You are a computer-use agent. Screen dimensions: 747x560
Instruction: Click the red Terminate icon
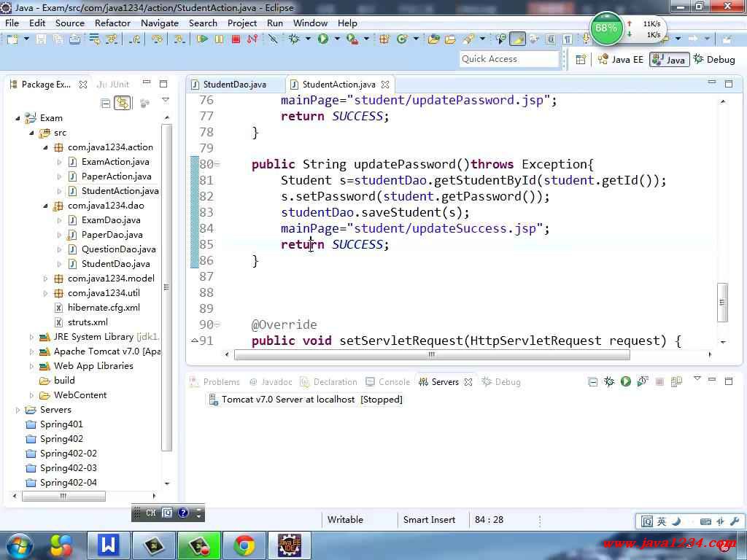coord(236,39)
